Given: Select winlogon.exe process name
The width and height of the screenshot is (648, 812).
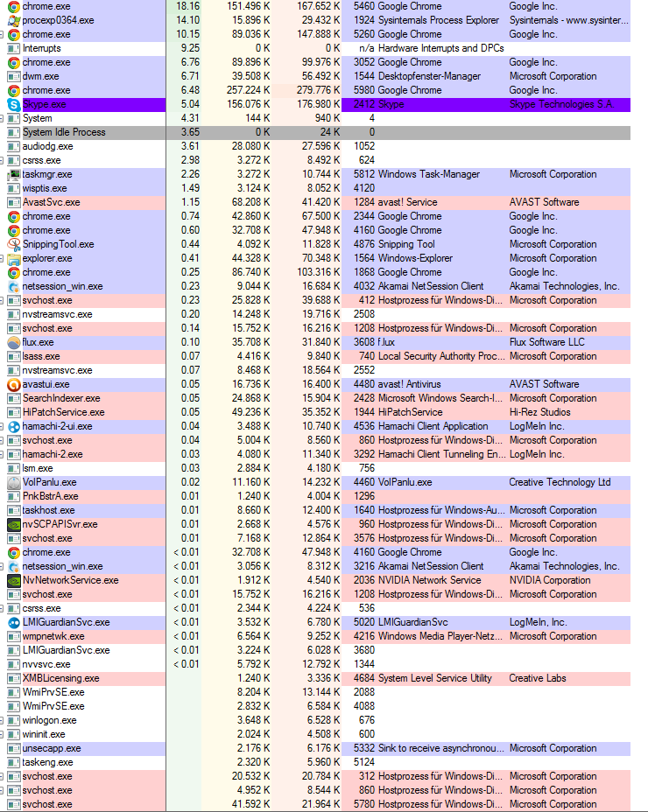Looking at the screenshot, I should 49,720.
